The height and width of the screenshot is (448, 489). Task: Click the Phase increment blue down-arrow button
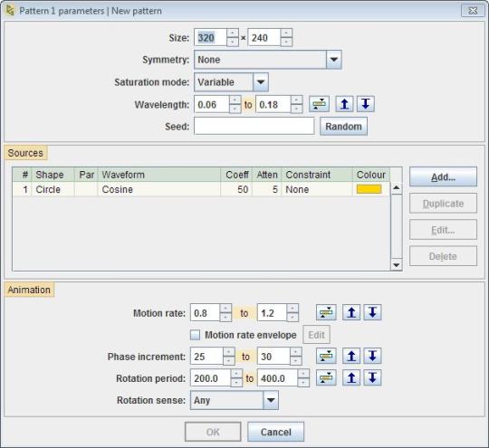pyautogui.click(x=373, y=356)
